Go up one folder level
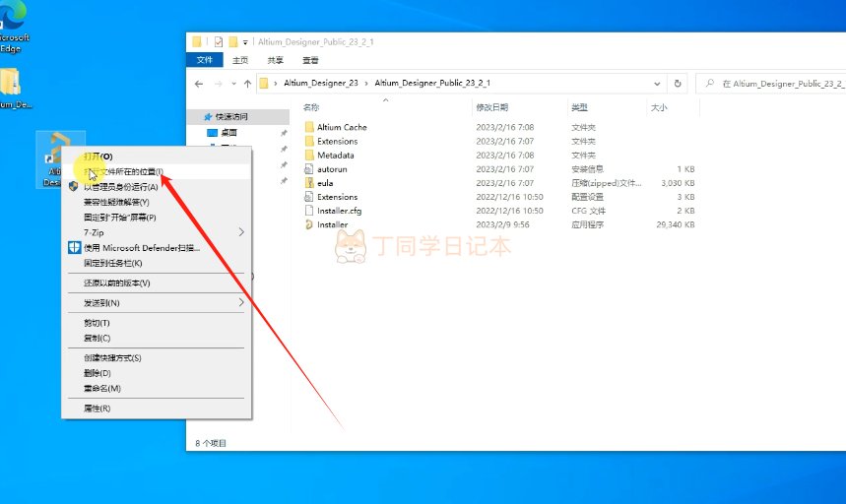Viewport: 846px width, 504px height. point(247,84)
